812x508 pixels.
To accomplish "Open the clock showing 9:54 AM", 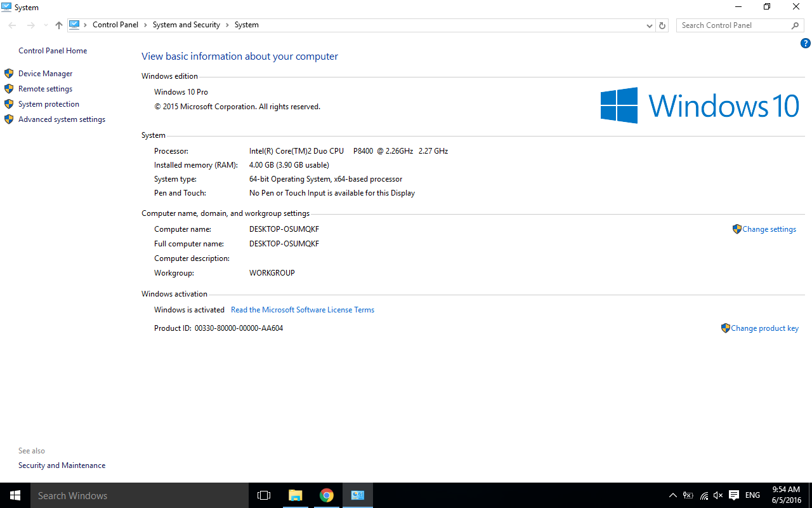I will [786, 495].
